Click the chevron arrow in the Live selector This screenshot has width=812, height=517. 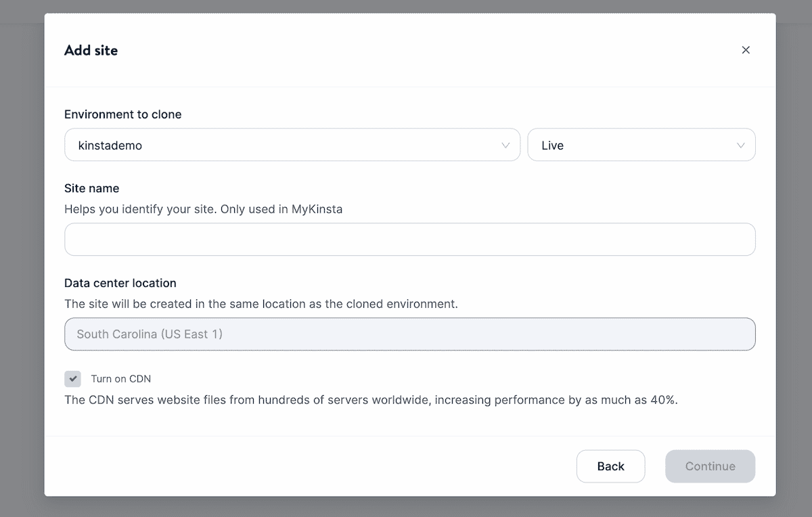pos(740,145)
